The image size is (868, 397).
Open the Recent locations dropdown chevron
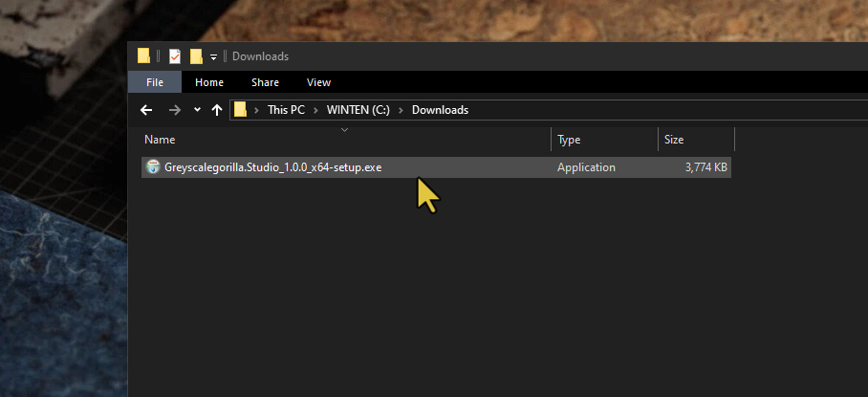pos(197,110)
